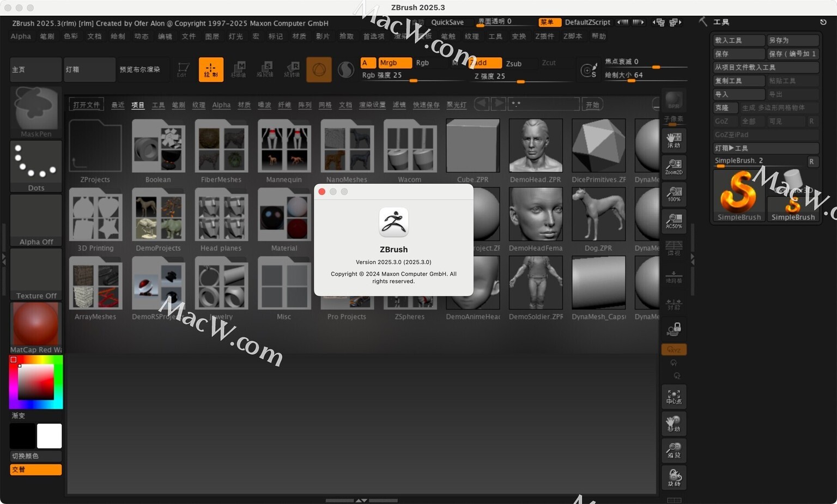Click the symmetry brush cursor icon beside 焦点衰减
This screenshot has height=504, width=837.
[589, 70]
